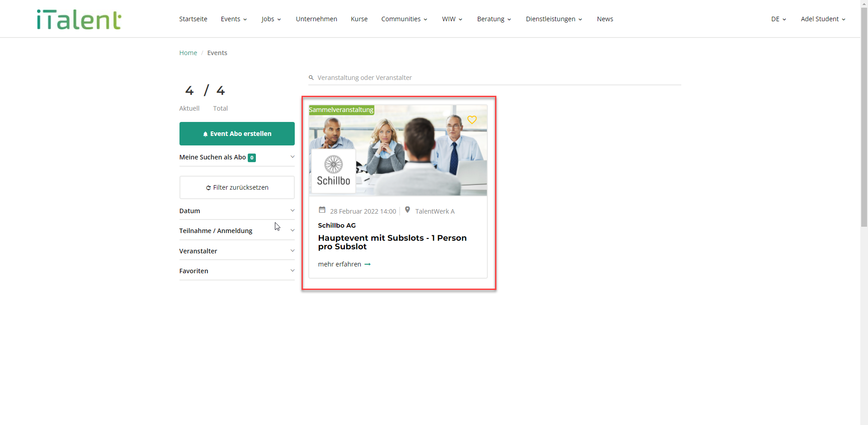Screen dimensions: 868x425
Task: Open the Dienstleistungen dropdown menu
Action: (554, 19)
